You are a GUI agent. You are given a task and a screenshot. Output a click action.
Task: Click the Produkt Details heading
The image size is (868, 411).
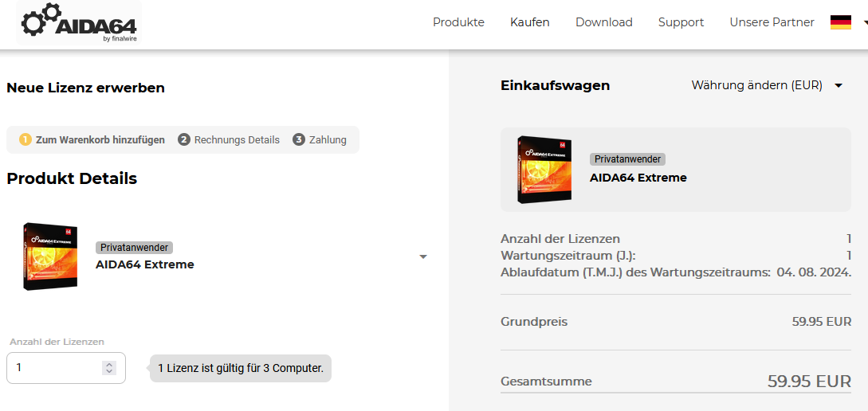72,178
